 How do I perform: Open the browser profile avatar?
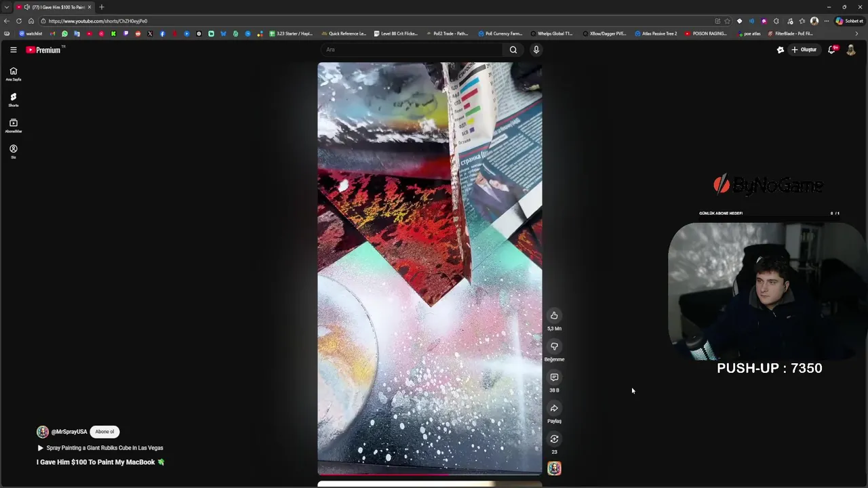(814, 21)
